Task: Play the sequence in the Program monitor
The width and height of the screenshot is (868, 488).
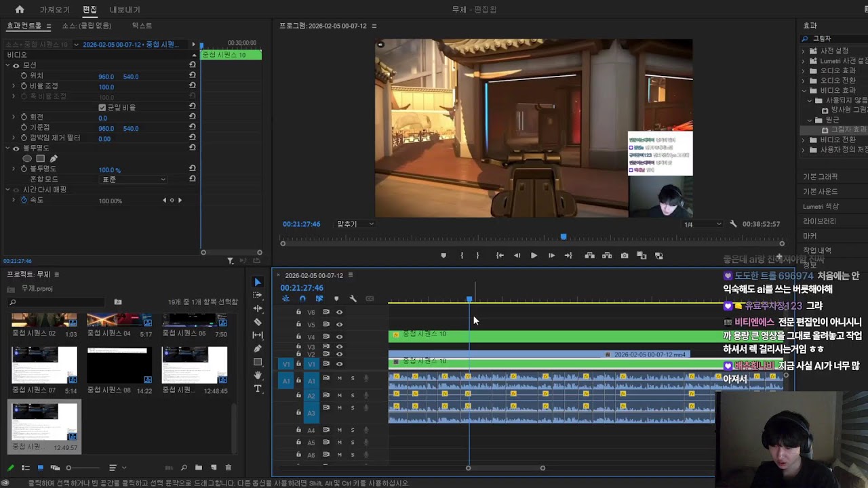Action: [x=534, y=256]
